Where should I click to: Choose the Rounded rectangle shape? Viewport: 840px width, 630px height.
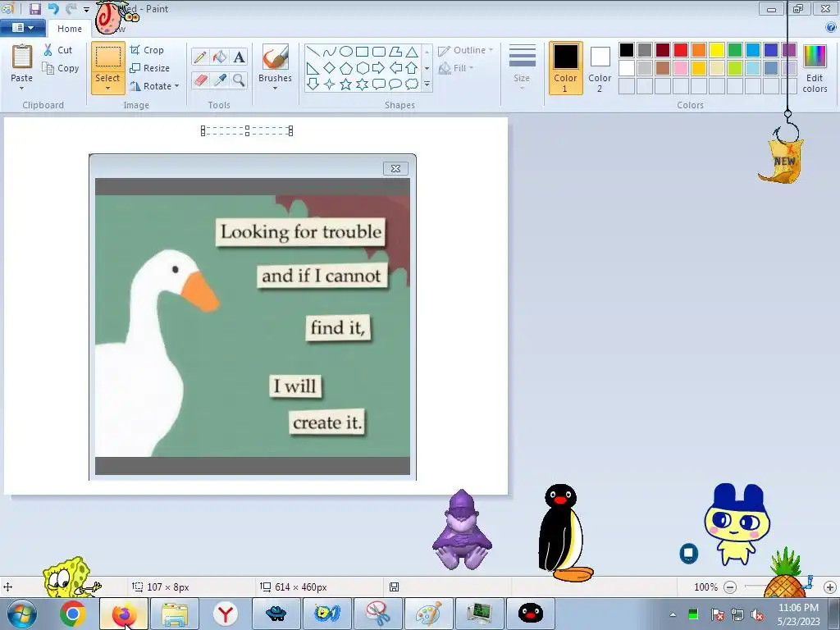(379, 52)
